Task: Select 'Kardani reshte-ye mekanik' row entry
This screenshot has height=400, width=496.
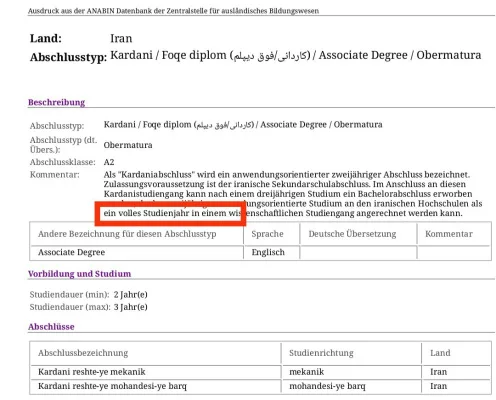Action: pos(92,372)
